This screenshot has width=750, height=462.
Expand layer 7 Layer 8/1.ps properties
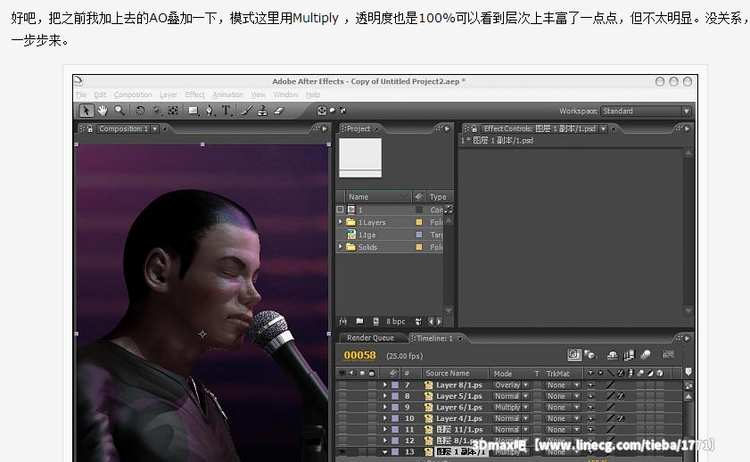click(385, 385)
